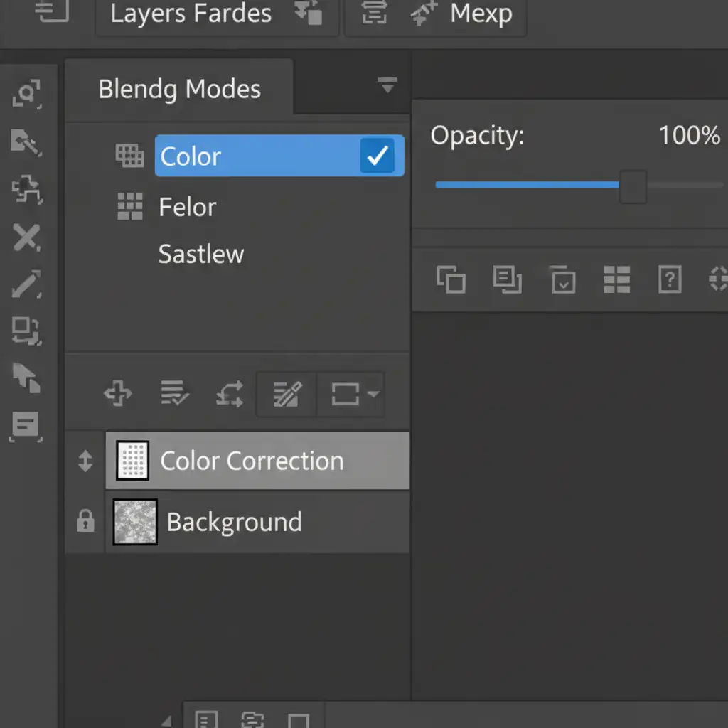The width and height of the screenshot is (728, 728).
Task: Click the plus cross icon above layers
Action: (x=118, y=393)
